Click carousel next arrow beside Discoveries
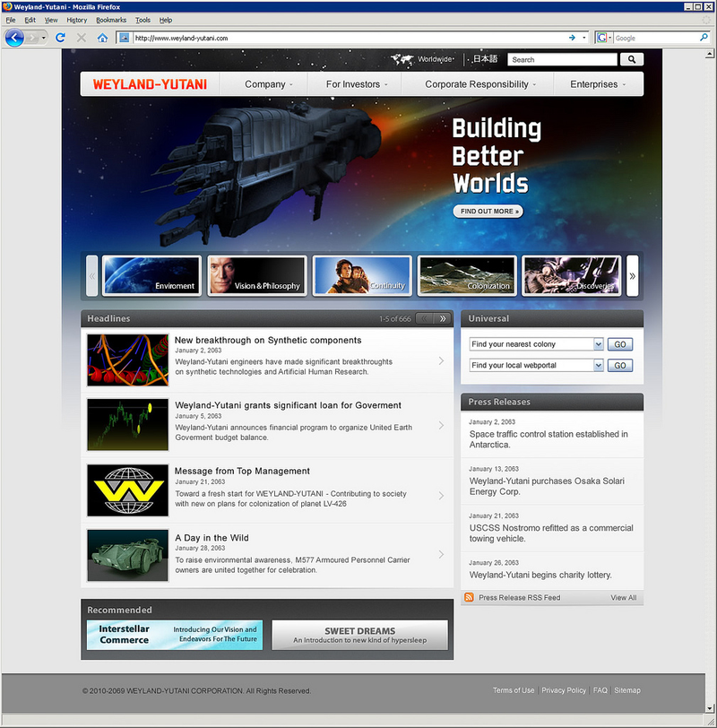 (632, 276)
